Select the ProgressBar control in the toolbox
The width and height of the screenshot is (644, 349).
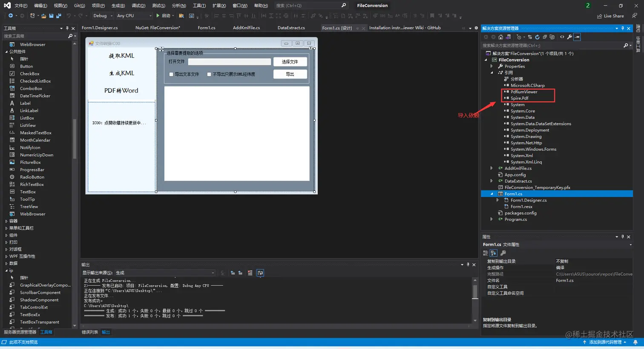click(32, 170)
